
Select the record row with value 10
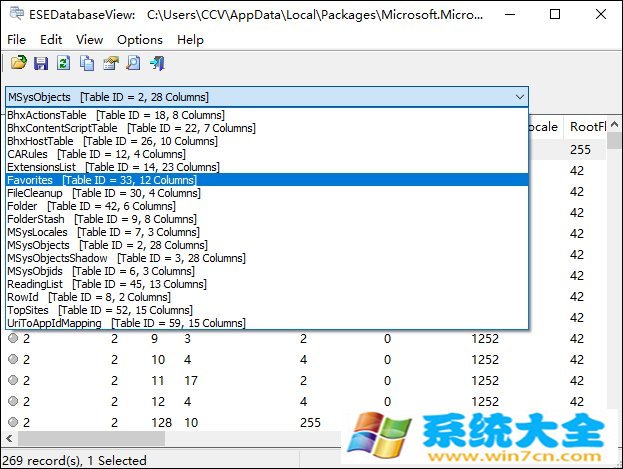coord(304,360)
